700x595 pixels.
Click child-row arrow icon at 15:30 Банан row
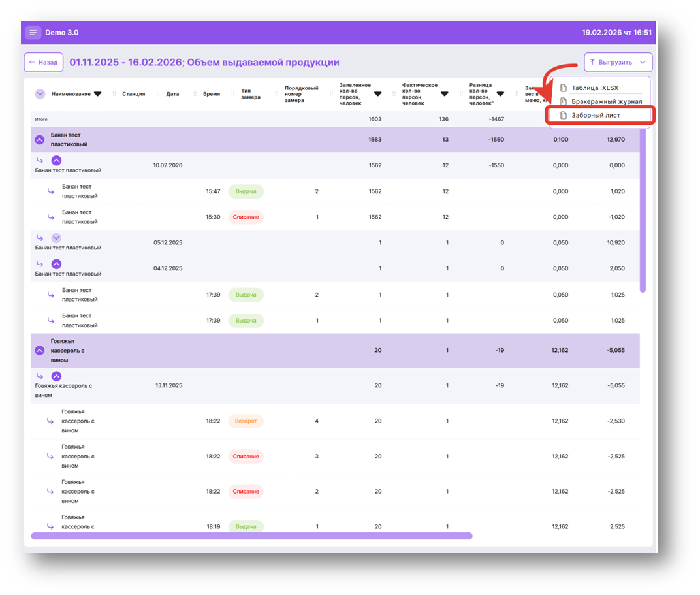pyautogui.click(x=51, y=217)
